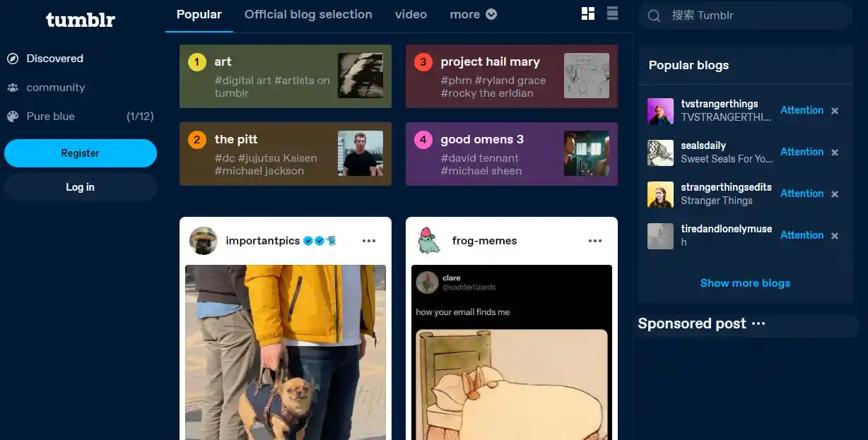This screenshot has width=868, height=440.
Task: Open importantpics post options menu
Action: [369, 241]
